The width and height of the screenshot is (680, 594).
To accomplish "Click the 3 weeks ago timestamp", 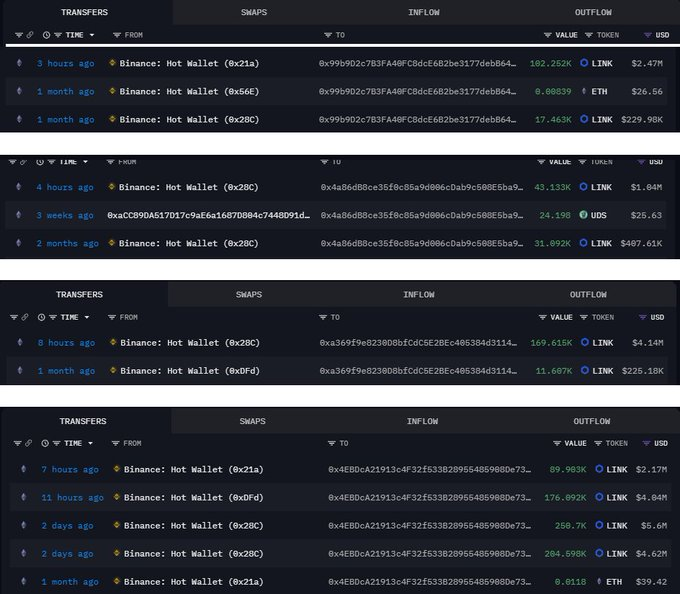I will [65, 215].
